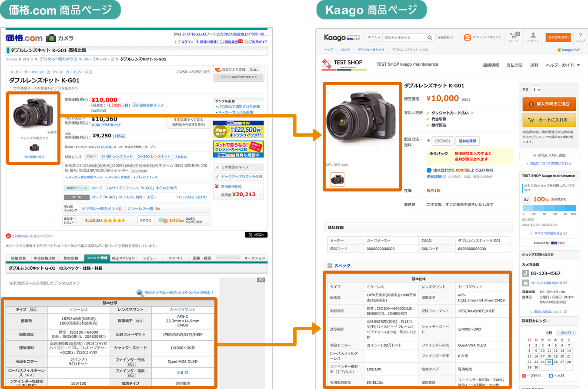The width and height of the screenshot is (588, 389).
Task: Switch to the 買取価格 tab
Action: point(71,258)
